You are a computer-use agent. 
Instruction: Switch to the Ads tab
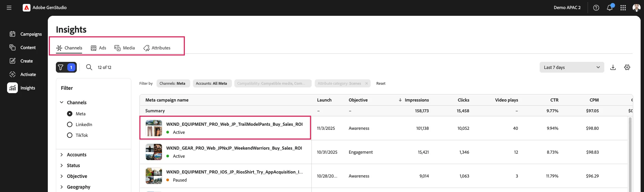[x=99, y=48]
